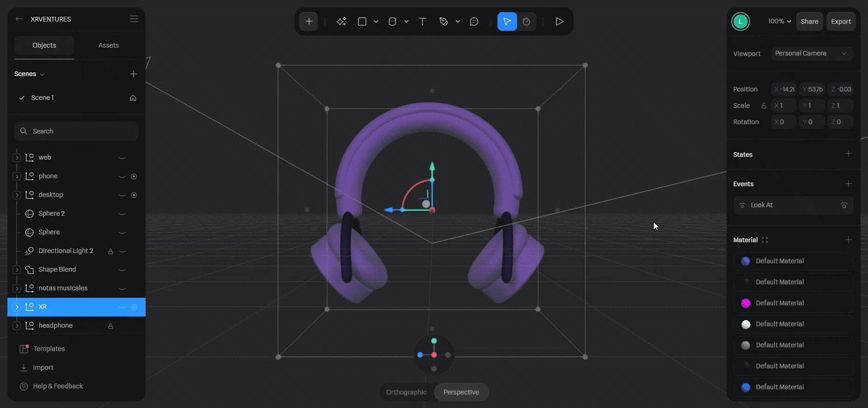Click the AI generate sparkle icon
868x408 pixels.
click(x=341, y=21)
